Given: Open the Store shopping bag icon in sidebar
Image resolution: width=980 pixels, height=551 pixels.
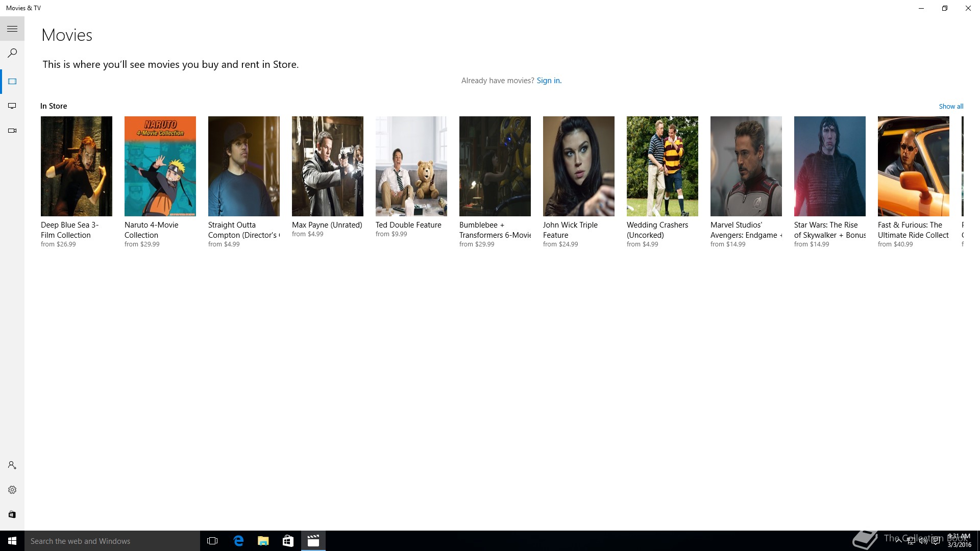Looking at the screenshot, I should 12,514.
